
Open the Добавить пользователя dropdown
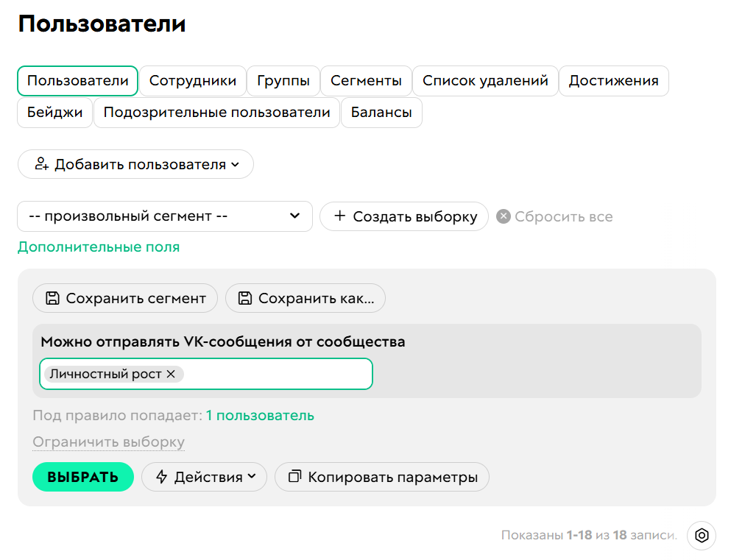[135, 164]
